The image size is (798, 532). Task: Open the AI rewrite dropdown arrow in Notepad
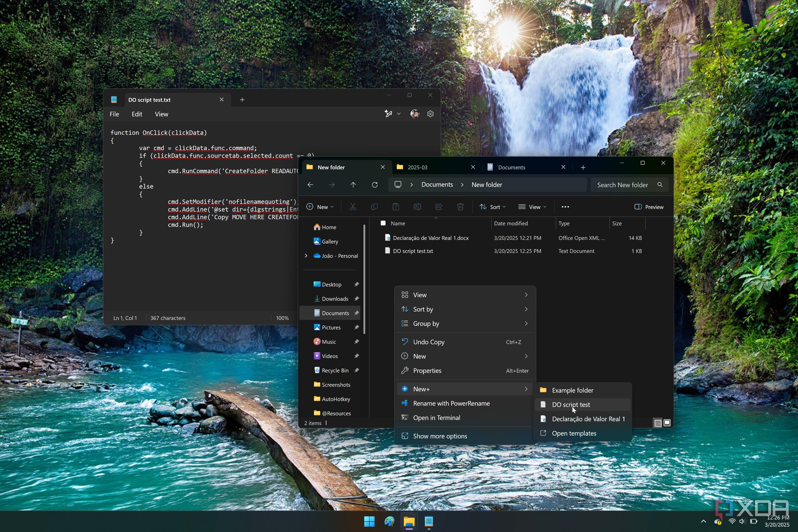tap(399, 114)
